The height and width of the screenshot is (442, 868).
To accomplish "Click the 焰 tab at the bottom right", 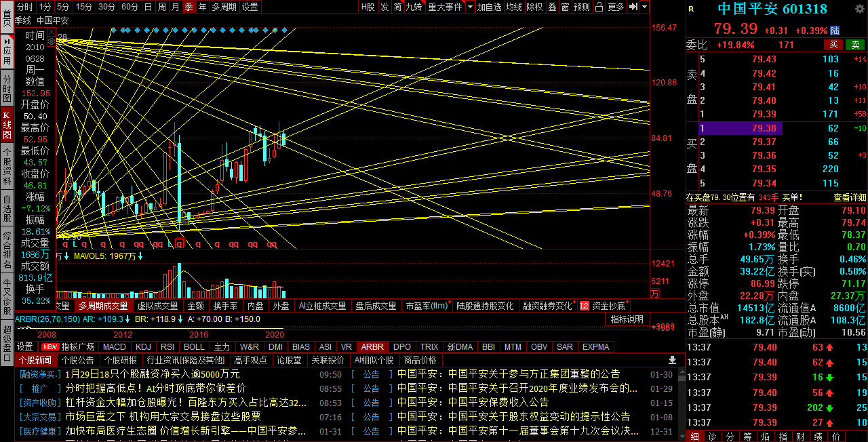I will (x=764, y=437).
